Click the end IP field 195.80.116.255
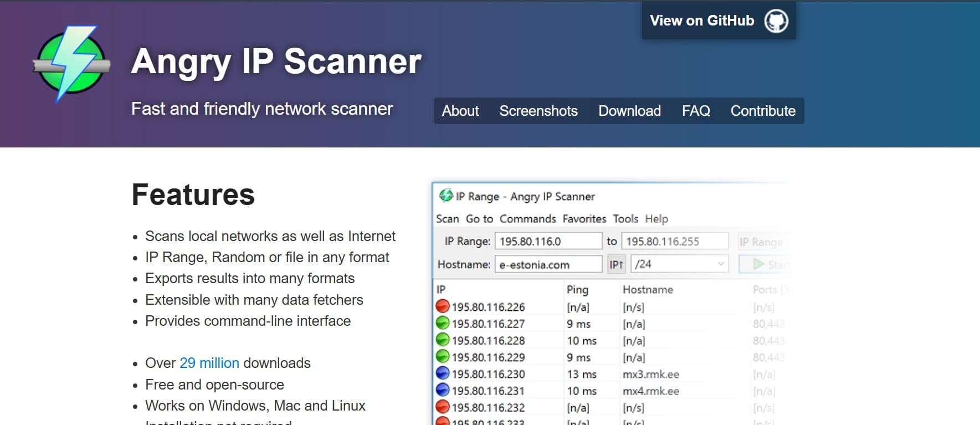This screenshot has height=425, width=980. click(x=675, y=241)
